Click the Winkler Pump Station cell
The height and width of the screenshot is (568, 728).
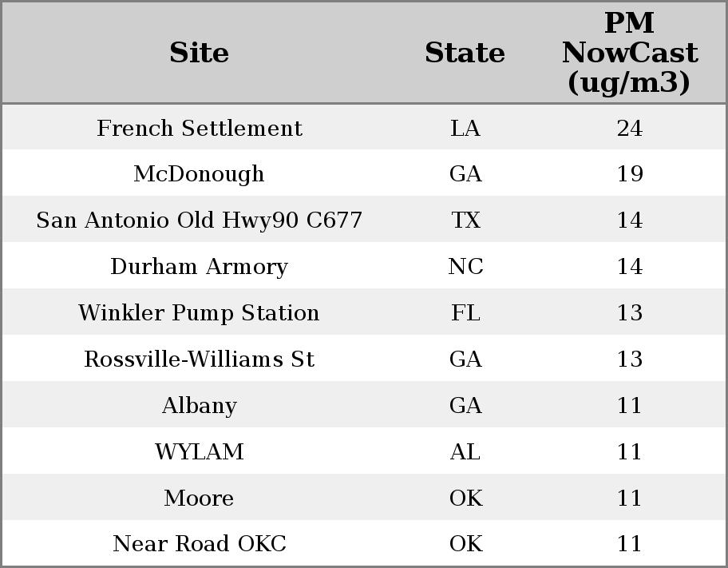[200, 313]
